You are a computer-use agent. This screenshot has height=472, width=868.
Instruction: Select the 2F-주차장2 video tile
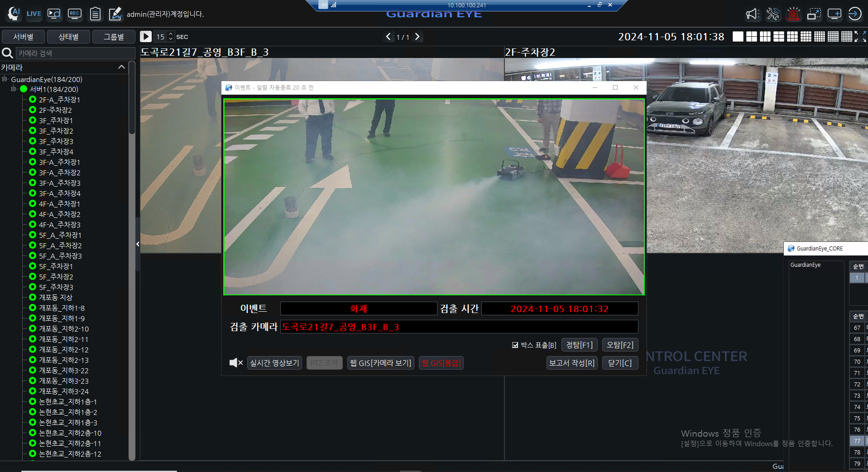(x=686, y=155)
